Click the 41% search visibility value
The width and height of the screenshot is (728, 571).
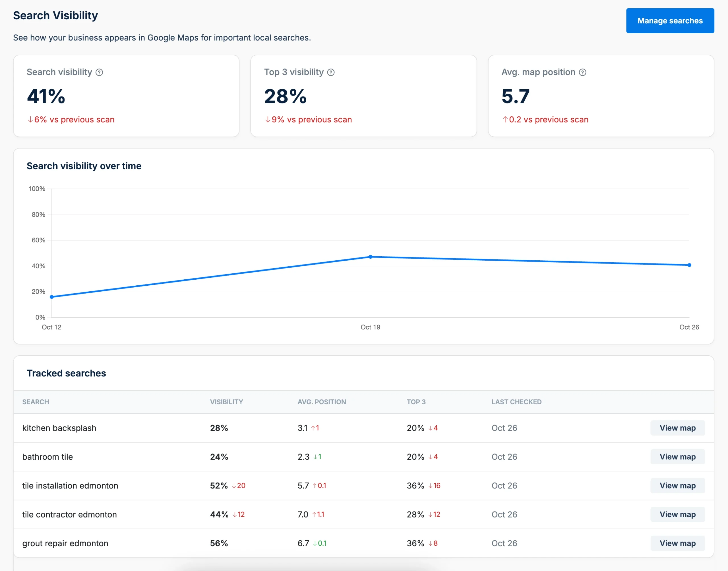click(x=46, y=96)
